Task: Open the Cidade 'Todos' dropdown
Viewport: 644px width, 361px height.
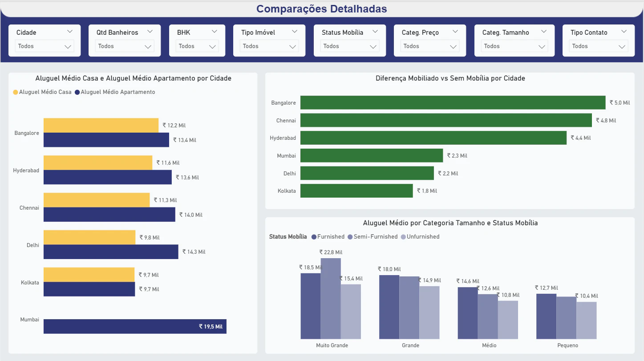Action: tap(45, 46)
